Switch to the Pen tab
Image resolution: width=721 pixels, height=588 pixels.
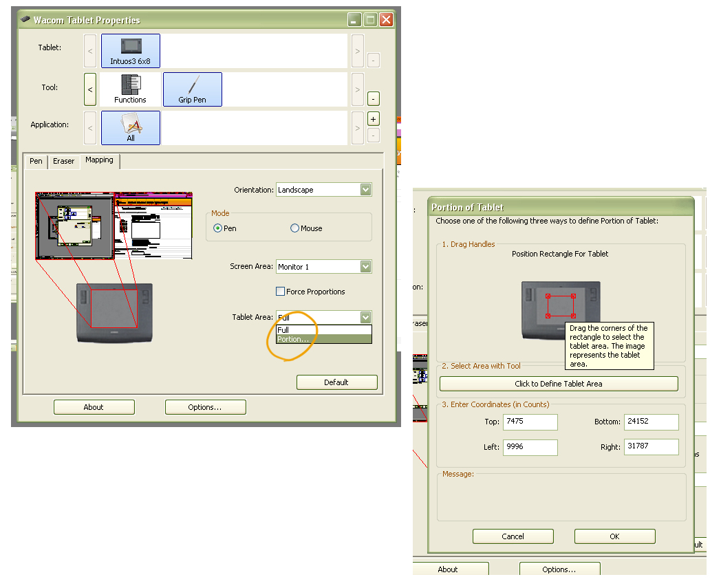(x=36, y=162)
